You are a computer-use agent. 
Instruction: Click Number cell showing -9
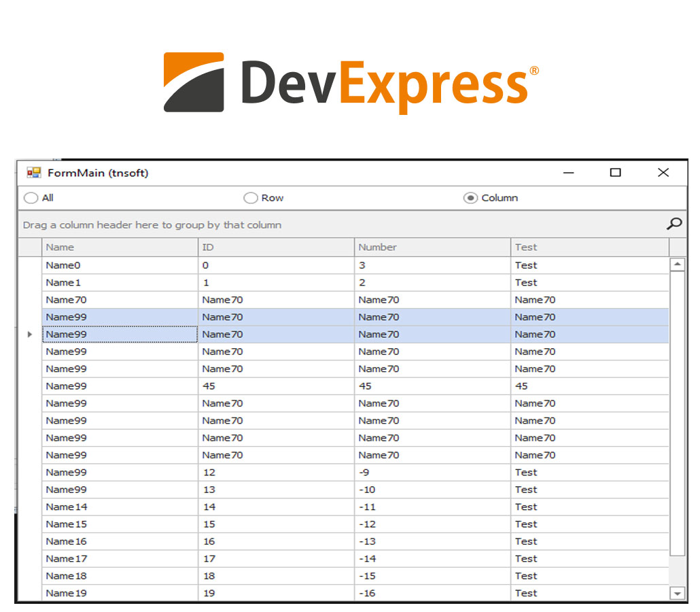click(432, 472)
